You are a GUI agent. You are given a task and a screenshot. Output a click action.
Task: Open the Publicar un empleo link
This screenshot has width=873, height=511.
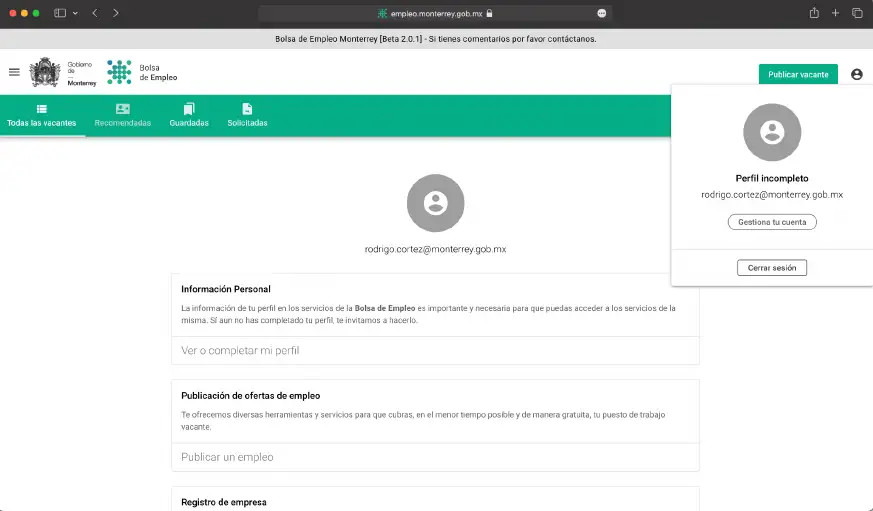click(435, 457)
